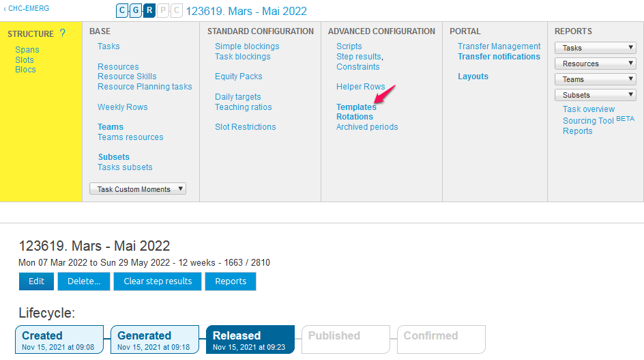Image resolution: width=644 pixels, height=360 pixels.
Task: Select the Published lifecycle step
Action: pos(346,340)
